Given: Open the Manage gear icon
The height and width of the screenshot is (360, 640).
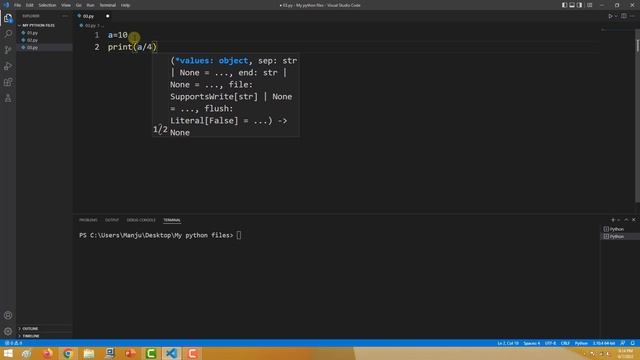Looking at the screenshot, I should click(8, 331).
